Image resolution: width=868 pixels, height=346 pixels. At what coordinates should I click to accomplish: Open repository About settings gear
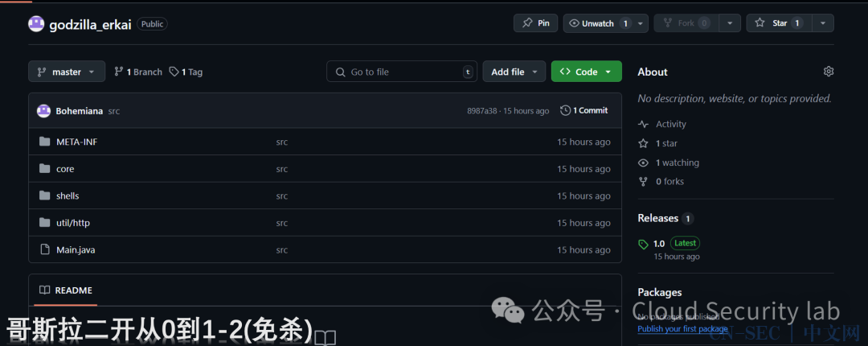tap(828, 71)
